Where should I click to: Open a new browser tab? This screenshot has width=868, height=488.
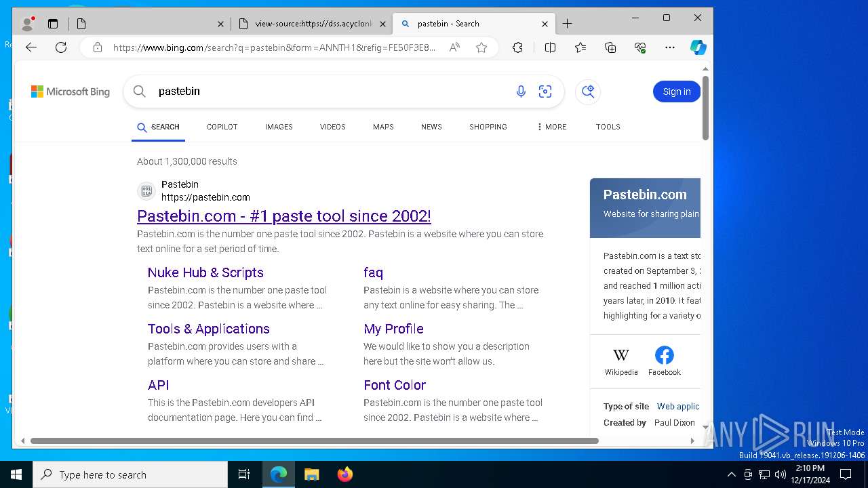click(x=568, y=24)
